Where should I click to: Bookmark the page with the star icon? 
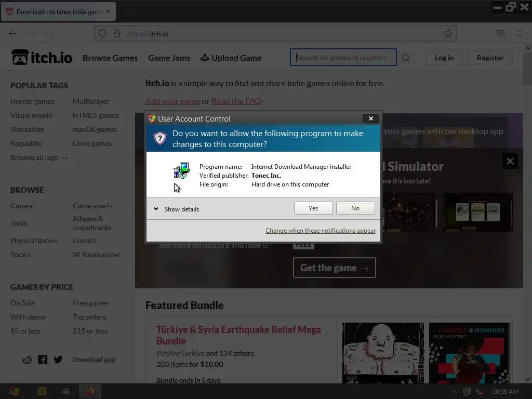click(448, 33)
